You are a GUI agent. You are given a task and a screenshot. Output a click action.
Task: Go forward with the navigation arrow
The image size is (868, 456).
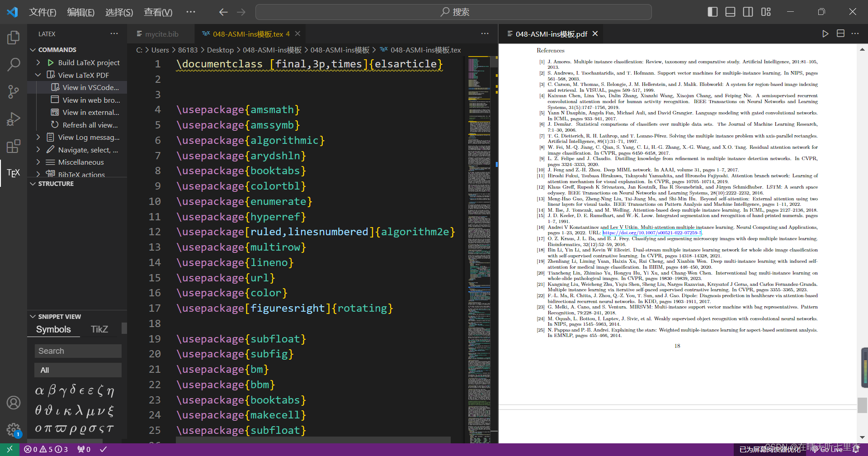(241, 12)
